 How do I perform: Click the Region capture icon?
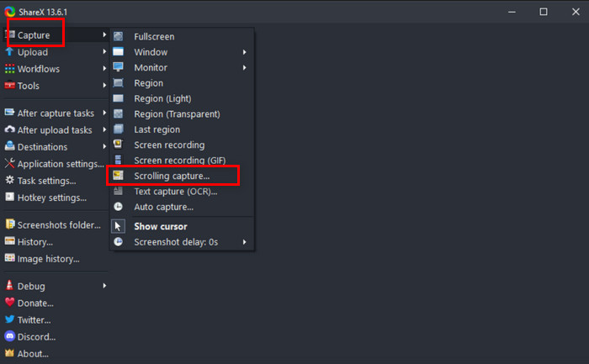pos(118,82)
